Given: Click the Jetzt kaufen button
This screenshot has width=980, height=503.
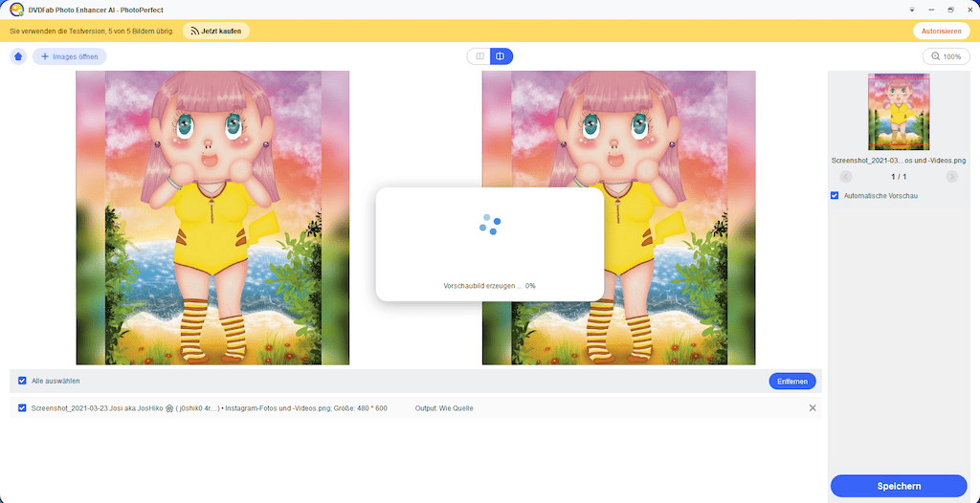Looking at the screenshot, I should click(216, 31).
